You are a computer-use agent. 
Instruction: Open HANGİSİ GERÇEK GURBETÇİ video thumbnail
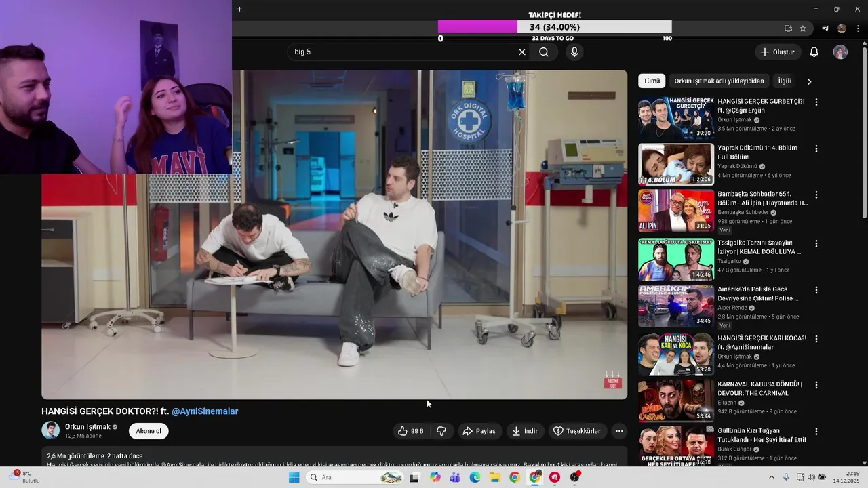point(676,118)
